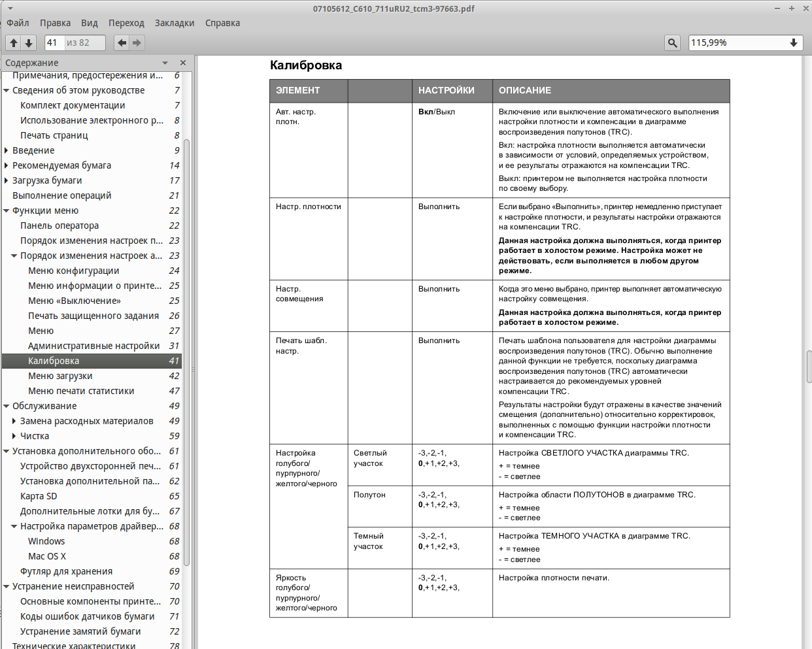Open the Вид menu
The height and width of the screenshot is (649, 812).
click(x=90, y=23)
